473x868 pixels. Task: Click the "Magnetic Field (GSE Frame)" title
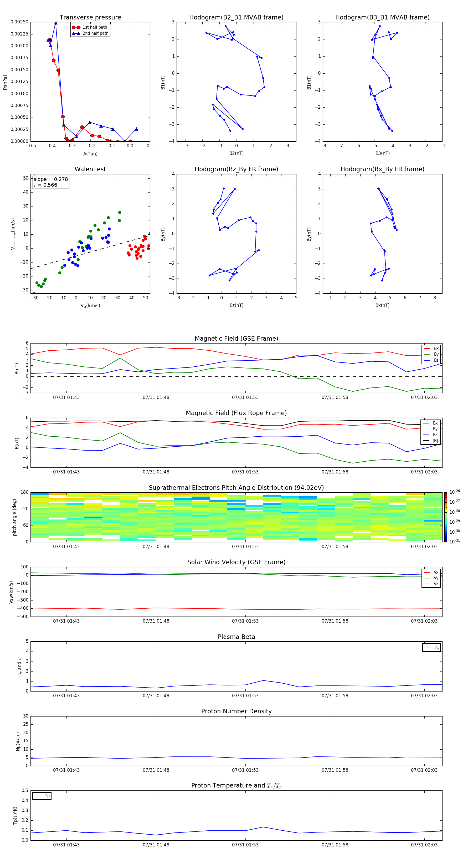(x=236, y=339)
